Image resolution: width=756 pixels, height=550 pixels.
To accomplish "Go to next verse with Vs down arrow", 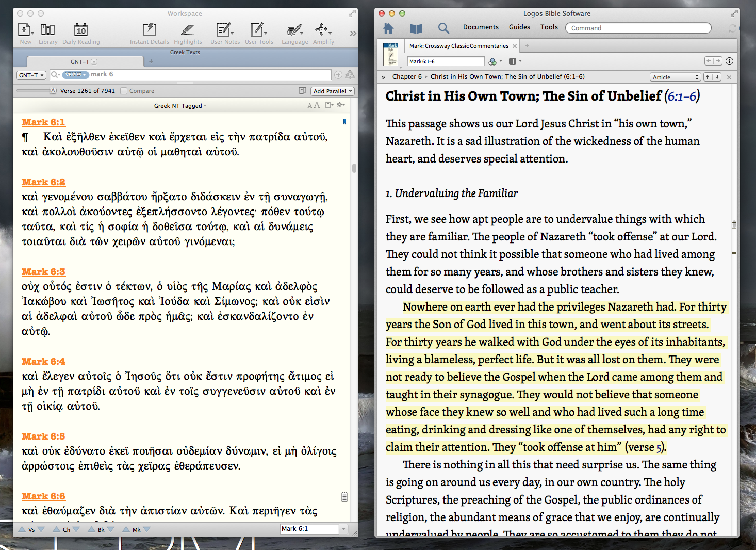I will pos(41,529).
